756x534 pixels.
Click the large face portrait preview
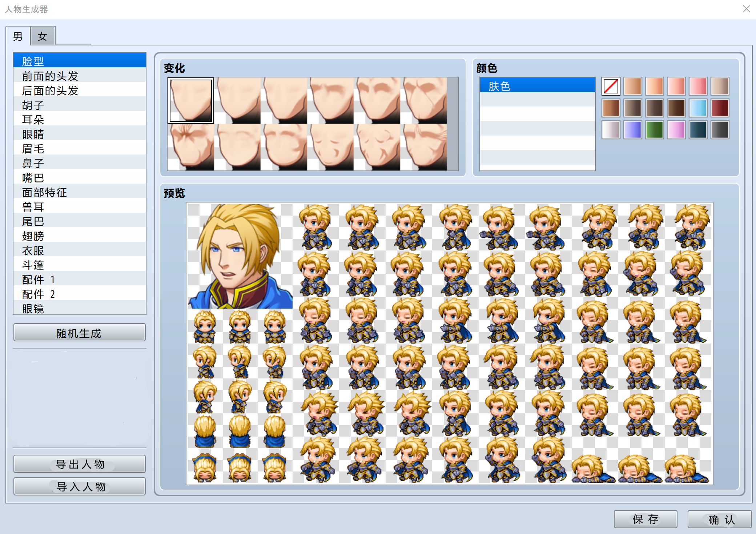[x=240, y=256]
